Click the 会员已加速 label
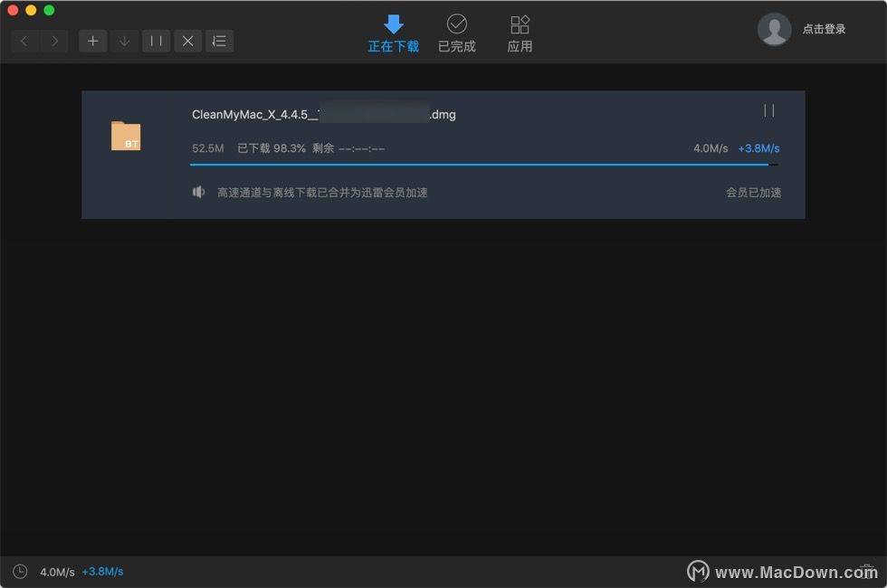887x588 pixels. [753, 193]
